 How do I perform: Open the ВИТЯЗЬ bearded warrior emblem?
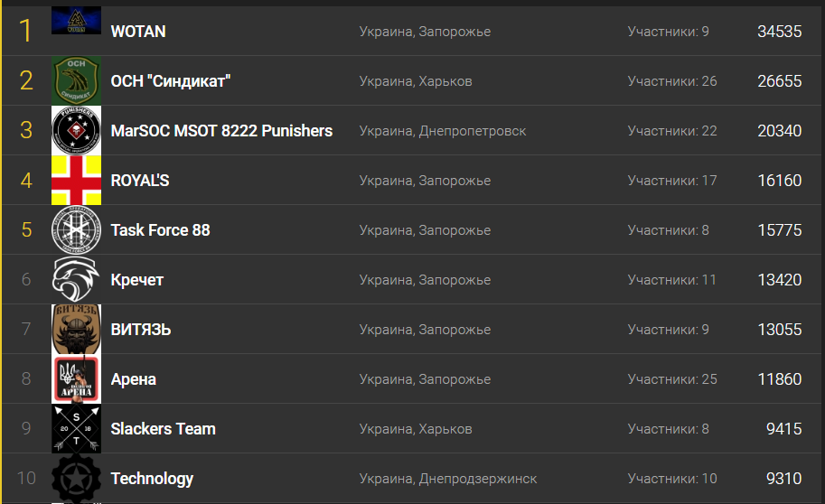click(x=76, y=329)
